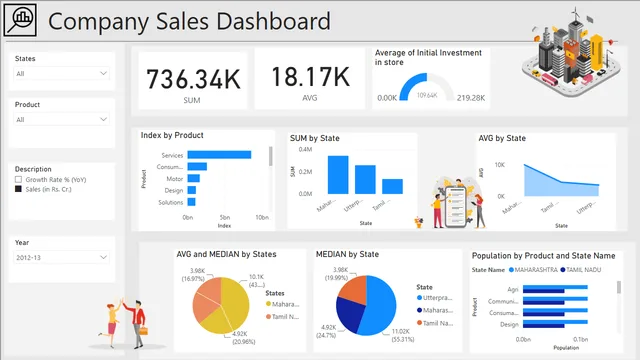Click the Motor bar in Index by Product
640x360 pixels.
(193, 178)
